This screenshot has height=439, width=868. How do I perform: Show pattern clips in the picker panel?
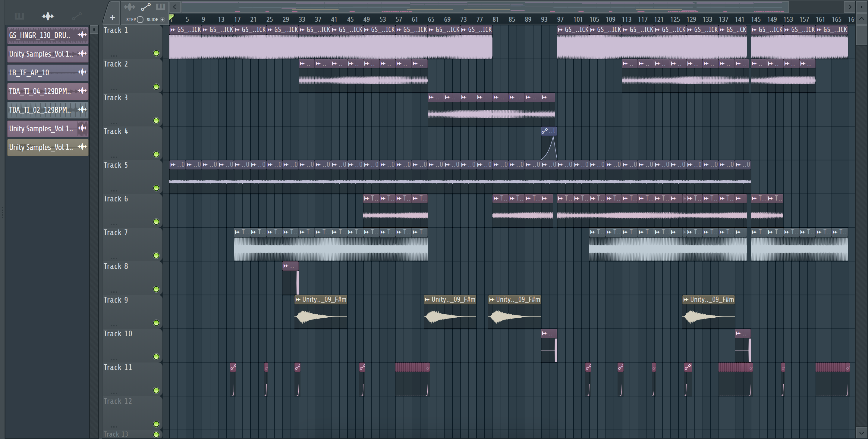point(19,16)
